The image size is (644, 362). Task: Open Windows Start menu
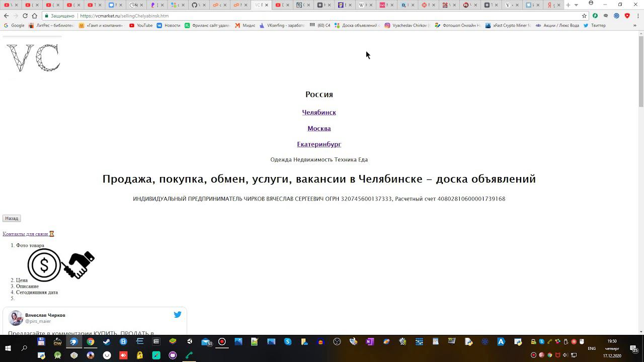click(8, 348)
